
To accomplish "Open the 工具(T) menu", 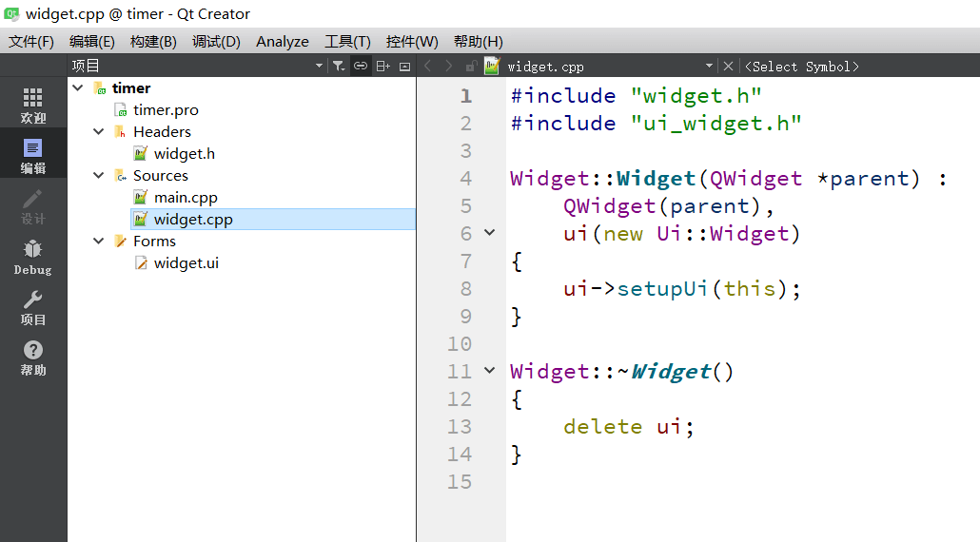I will click(347, 41).
